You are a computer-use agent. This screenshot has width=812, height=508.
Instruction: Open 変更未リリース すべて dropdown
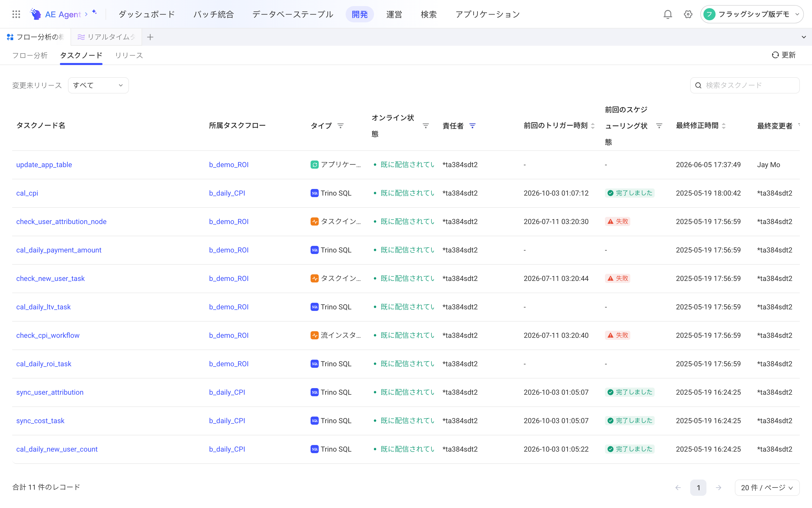(x=98, y=85)
